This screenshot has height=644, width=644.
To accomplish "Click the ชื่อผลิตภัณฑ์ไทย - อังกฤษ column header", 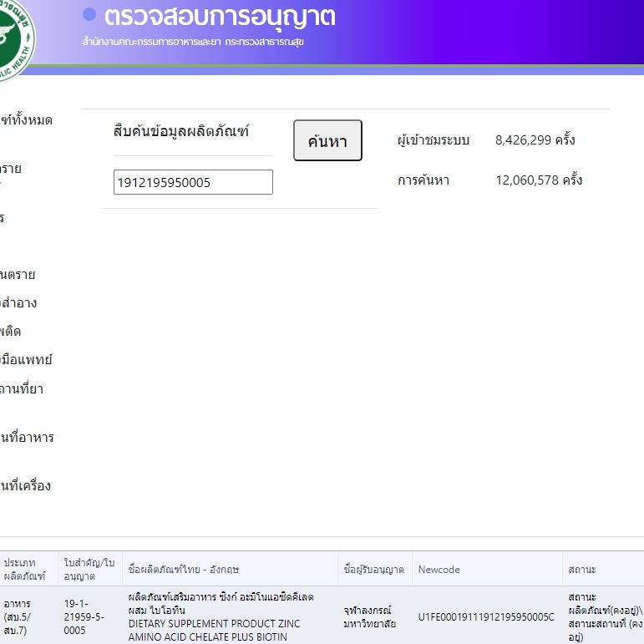I will (184, 569).
